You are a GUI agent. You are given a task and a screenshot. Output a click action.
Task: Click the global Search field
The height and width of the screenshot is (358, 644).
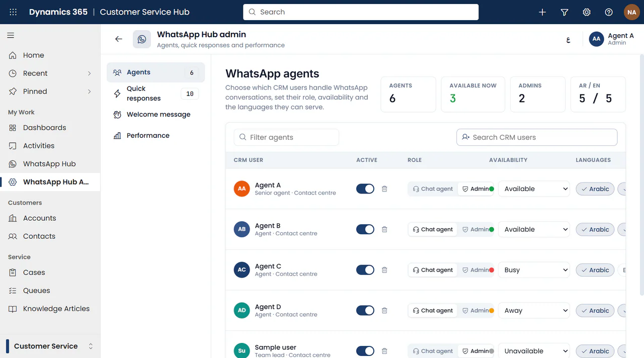(x=361, y=12)
